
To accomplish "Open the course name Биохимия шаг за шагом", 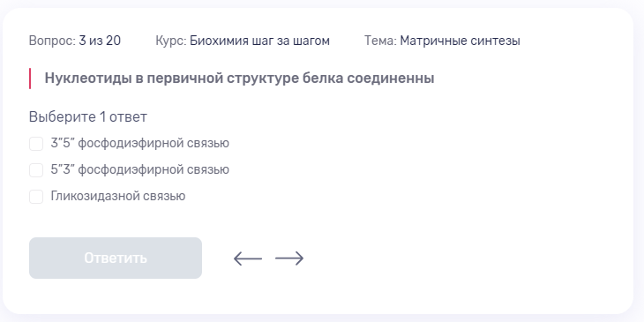I will coord(259,41).
